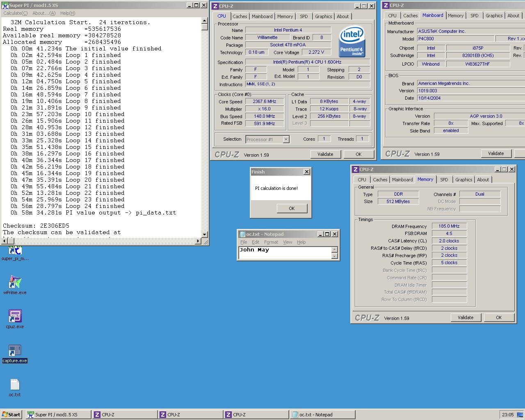
Task: Select CPU tab in Memory CPU-Z window
Action: 362,180
